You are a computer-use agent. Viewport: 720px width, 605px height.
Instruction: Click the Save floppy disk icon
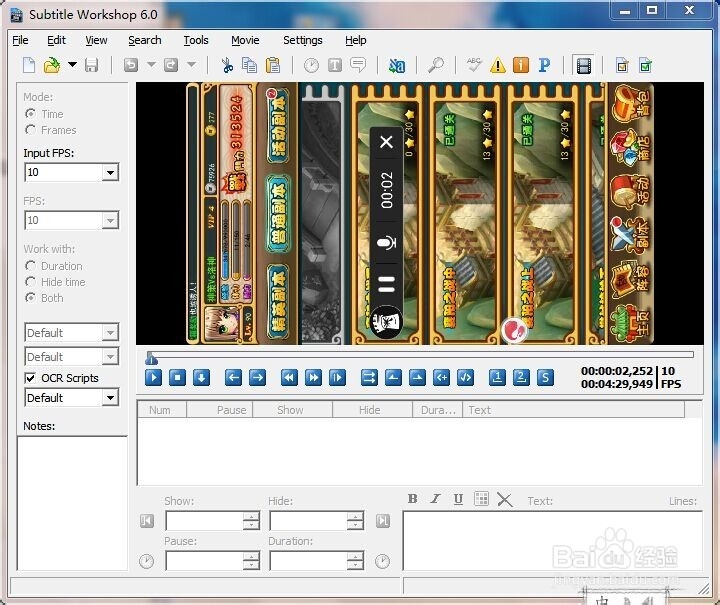point(91,65)
